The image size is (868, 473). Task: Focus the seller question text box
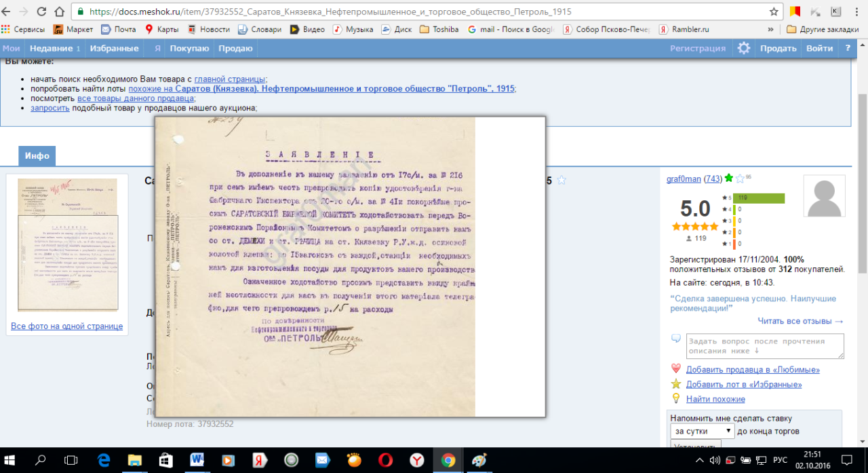click(765, 346)
